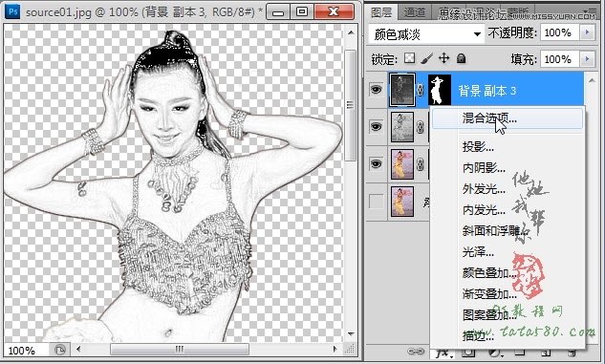The image size is (605, 364).
Task: Click chain link icon on 背景 副本 3 layer
Action: tap(421, 90)
